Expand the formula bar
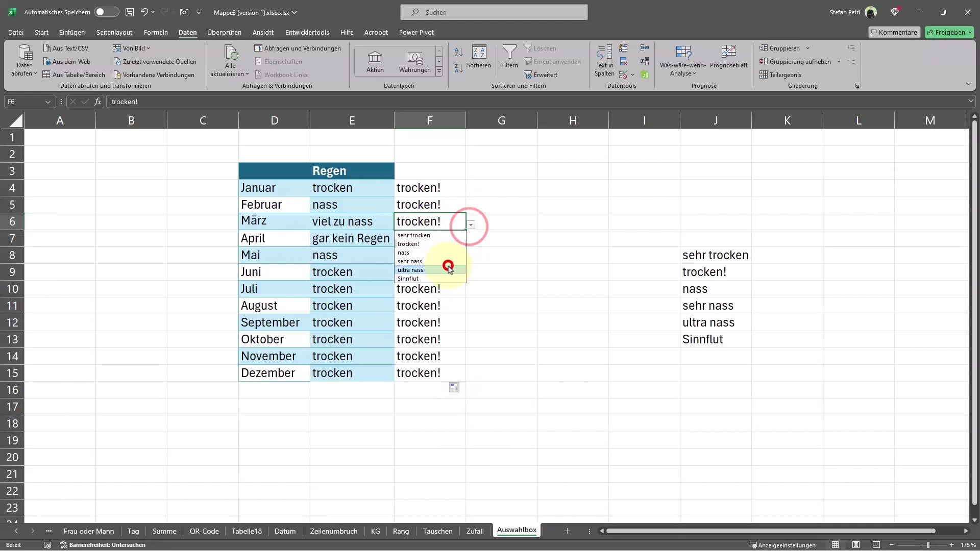The width and height of the screenshot is (980, 551). [x=970, y=102]
